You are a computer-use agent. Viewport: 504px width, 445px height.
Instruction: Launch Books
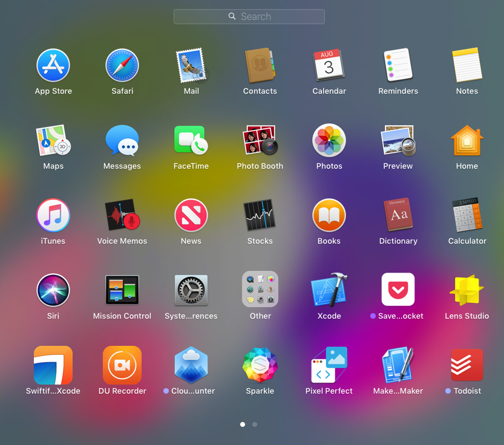click(329, 215)
